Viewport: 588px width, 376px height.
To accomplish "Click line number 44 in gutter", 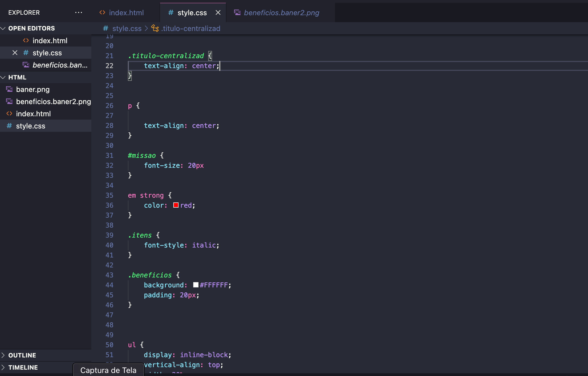I will (x=109, y=285).
